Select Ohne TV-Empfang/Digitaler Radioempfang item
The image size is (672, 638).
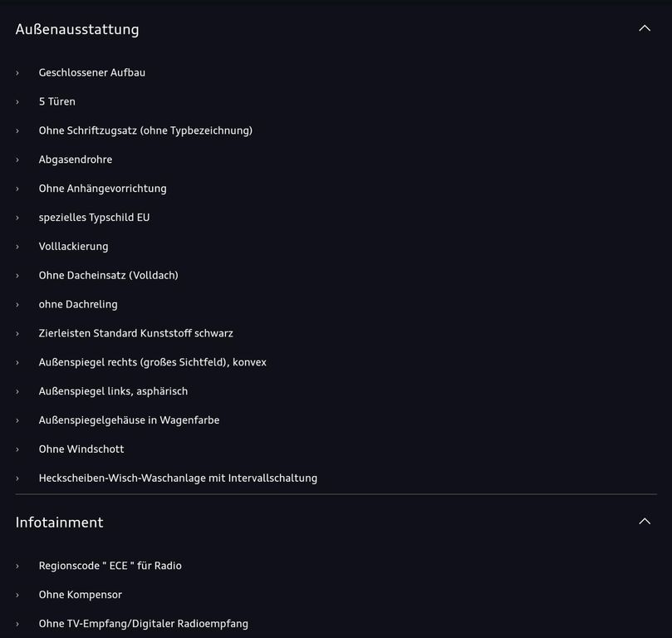(143, 623)
